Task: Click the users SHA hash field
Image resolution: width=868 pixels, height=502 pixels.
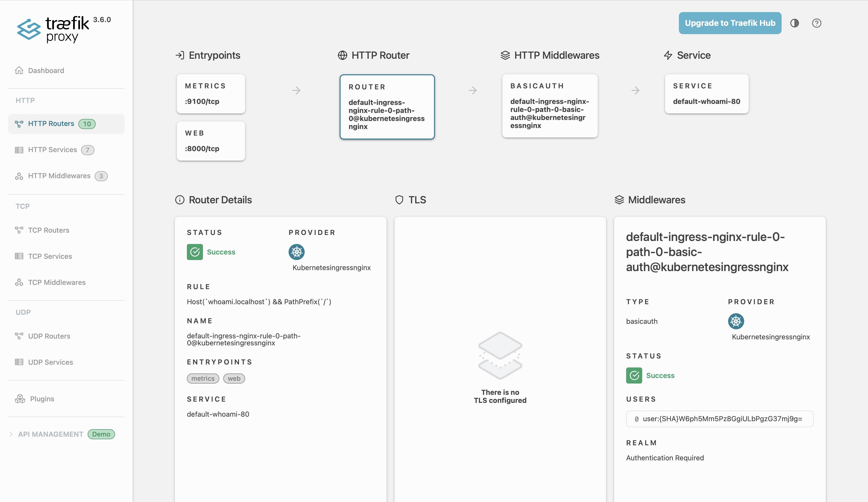Action: 720,419
